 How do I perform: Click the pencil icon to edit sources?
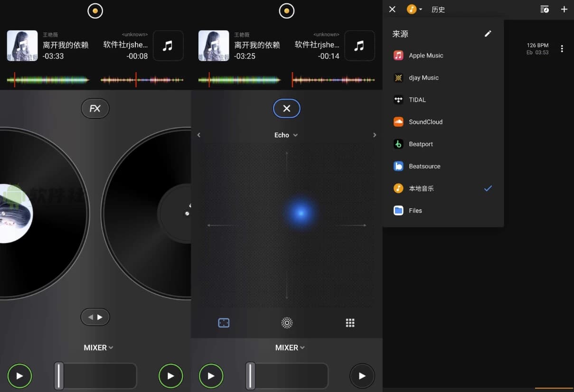point(488,33)
